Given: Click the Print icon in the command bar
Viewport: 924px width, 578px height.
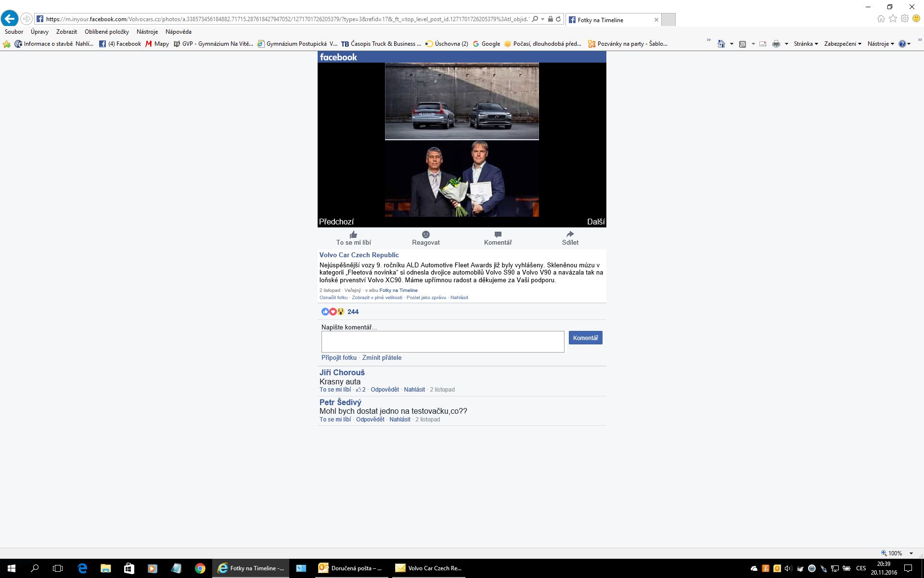Looking at the screenshot, I should (x=776, y=44).
